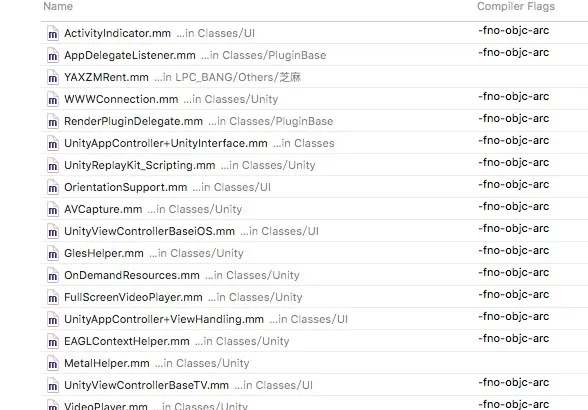Click the UnityViewControllerBaseTV.mm file icon

(x=53, y=386)
